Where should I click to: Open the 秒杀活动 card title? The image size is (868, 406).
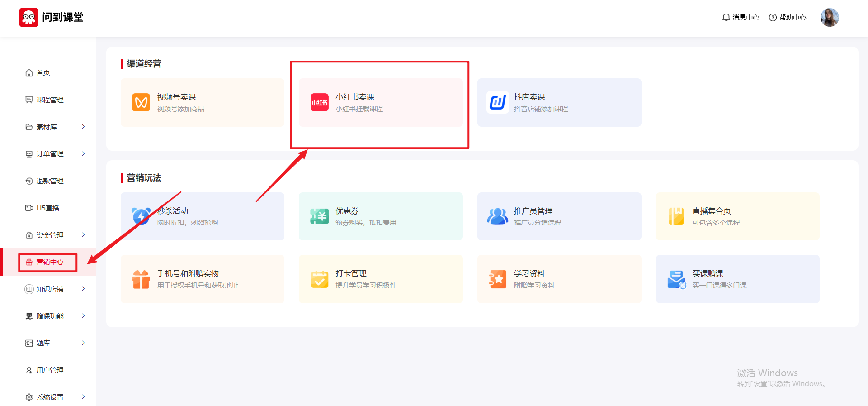tap(173, 211)
